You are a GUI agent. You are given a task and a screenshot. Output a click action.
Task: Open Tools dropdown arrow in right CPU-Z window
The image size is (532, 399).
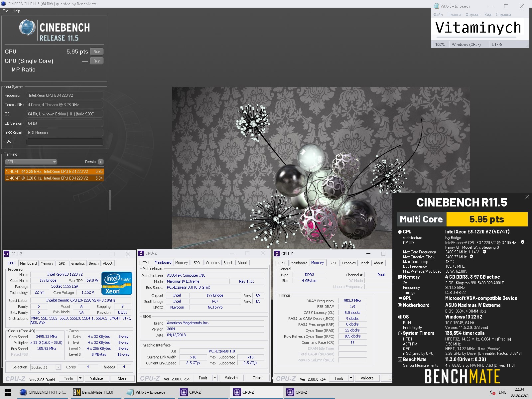[351, 378]
